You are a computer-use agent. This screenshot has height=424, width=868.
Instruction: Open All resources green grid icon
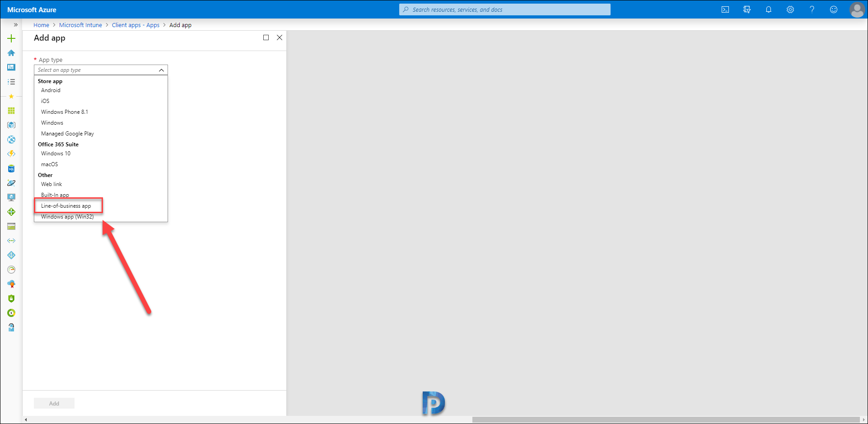coord(11,111)
